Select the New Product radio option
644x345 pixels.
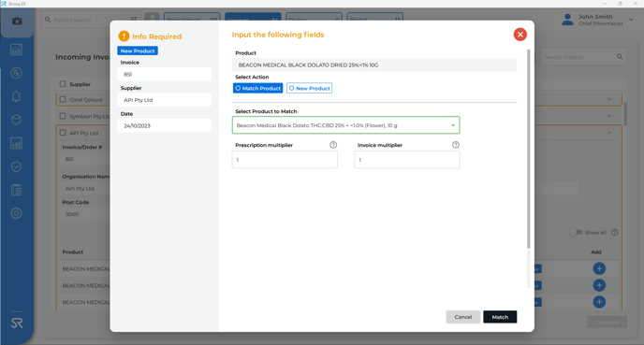[309, 88]
